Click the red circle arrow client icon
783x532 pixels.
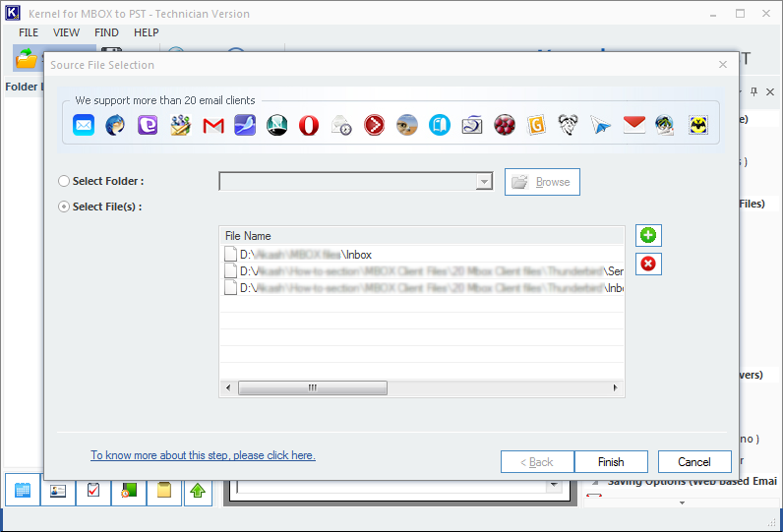pos(375,125)
